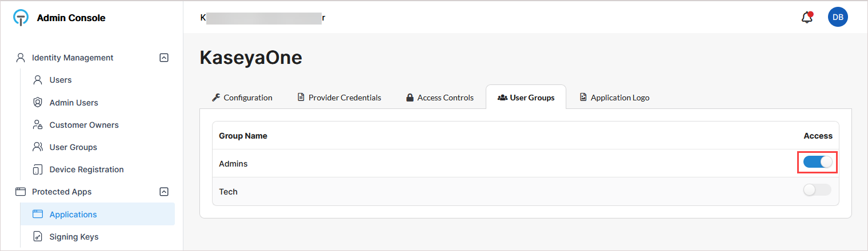Screen dimensions: 868x251
Task: Collapse the Identity Management section
Action: 164,58
